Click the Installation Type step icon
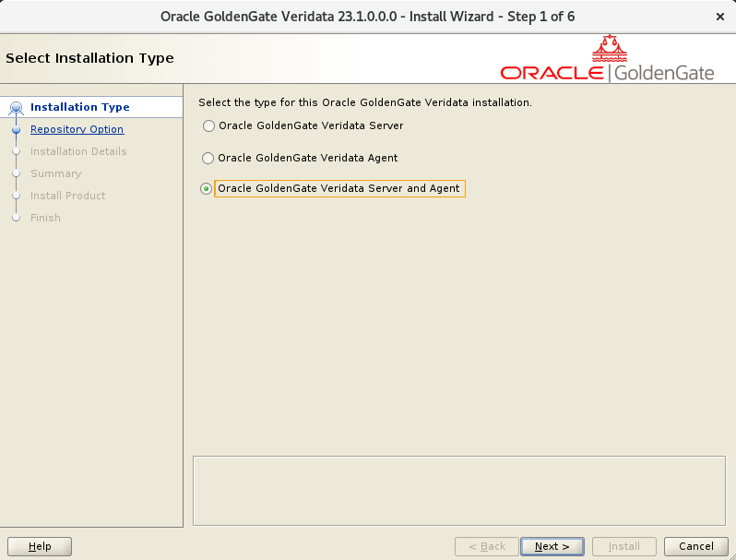The image size is (736, 560). pos(17,108)
